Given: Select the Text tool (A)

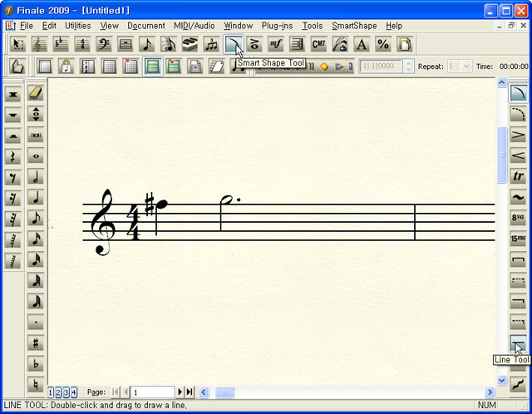Looking at the screenshot, I should (x=362, y=44).
